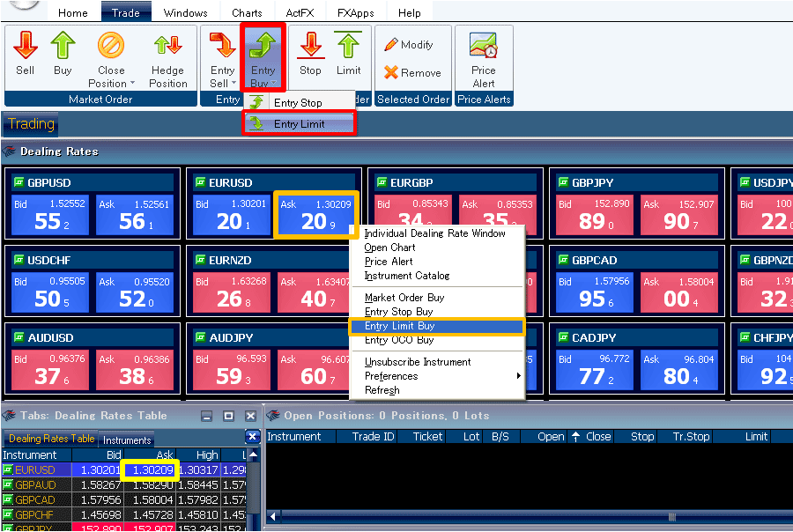Click the green icon on the EURGBP tile
Screen dimensions: 793x532
[382, 182]
